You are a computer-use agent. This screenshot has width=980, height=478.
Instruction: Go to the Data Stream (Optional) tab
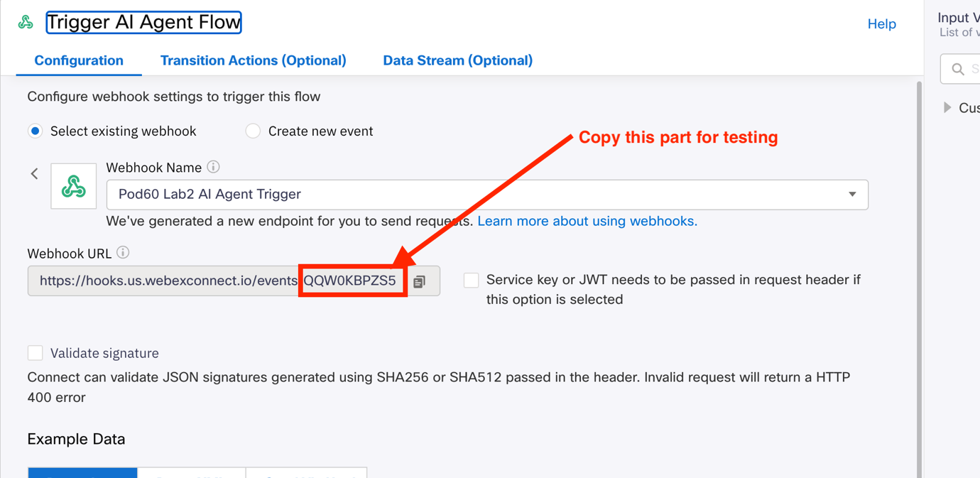[x=457, y=61]
